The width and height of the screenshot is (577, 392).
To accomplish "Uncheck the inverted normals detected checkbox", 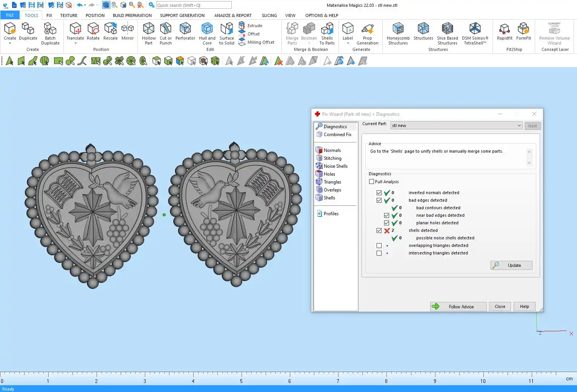I will pyautogui.click(x=379, y=193).
